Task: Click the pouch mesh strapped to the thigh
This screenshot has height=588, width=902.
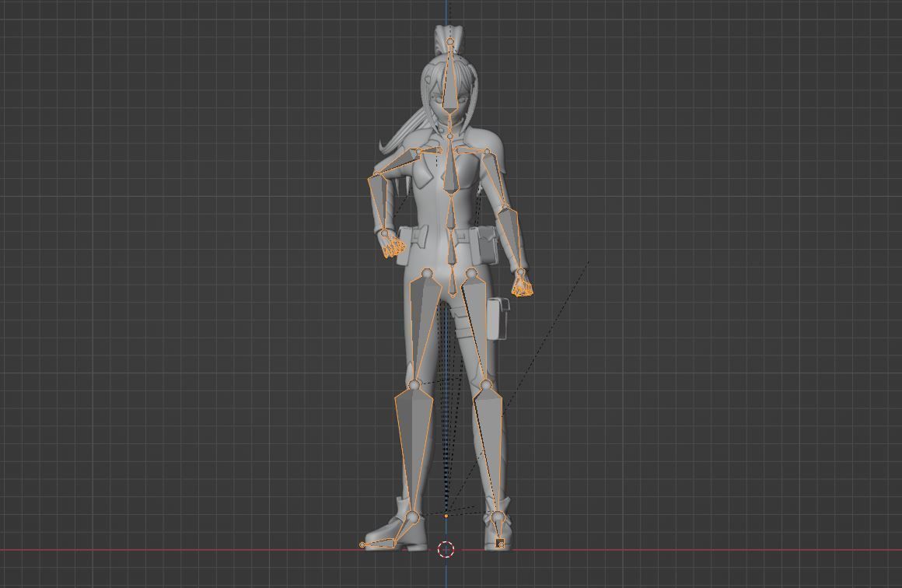Action: click(498, 319)
